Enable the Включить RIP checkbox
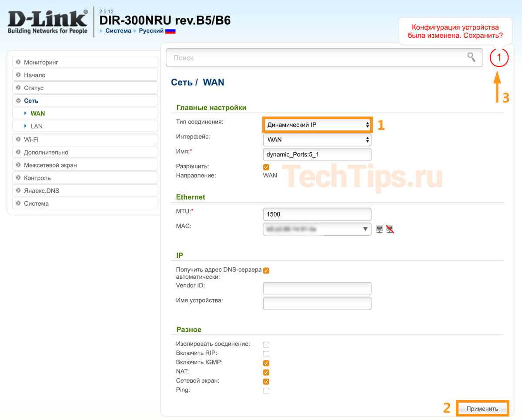Viewport: 522px width, 420px height. click(x=266, y=354)
